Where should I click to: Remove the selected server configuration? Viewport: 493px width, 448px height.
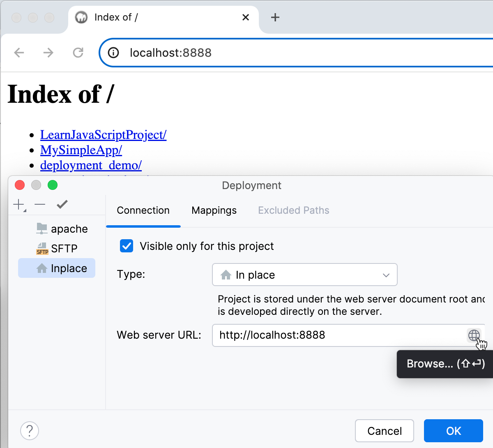[40, 204]
